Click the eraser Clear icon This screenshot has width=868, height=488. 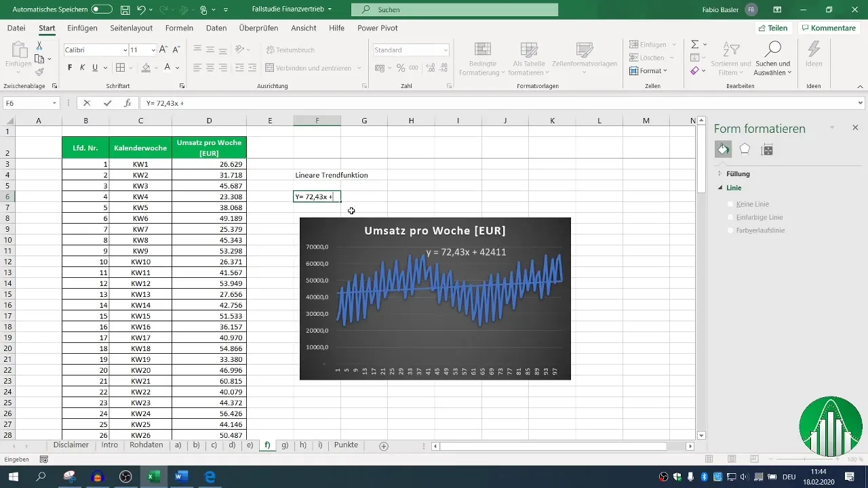694,70
